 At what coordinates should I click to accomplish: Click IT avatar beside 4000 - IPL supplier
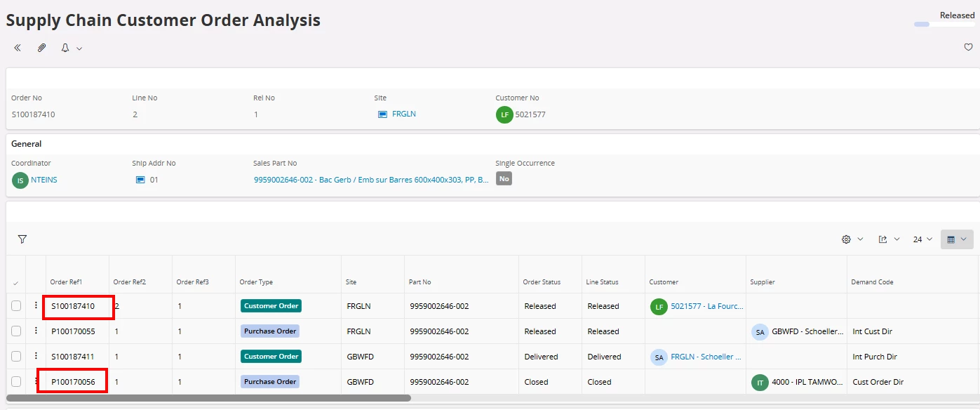pos(760,382)
